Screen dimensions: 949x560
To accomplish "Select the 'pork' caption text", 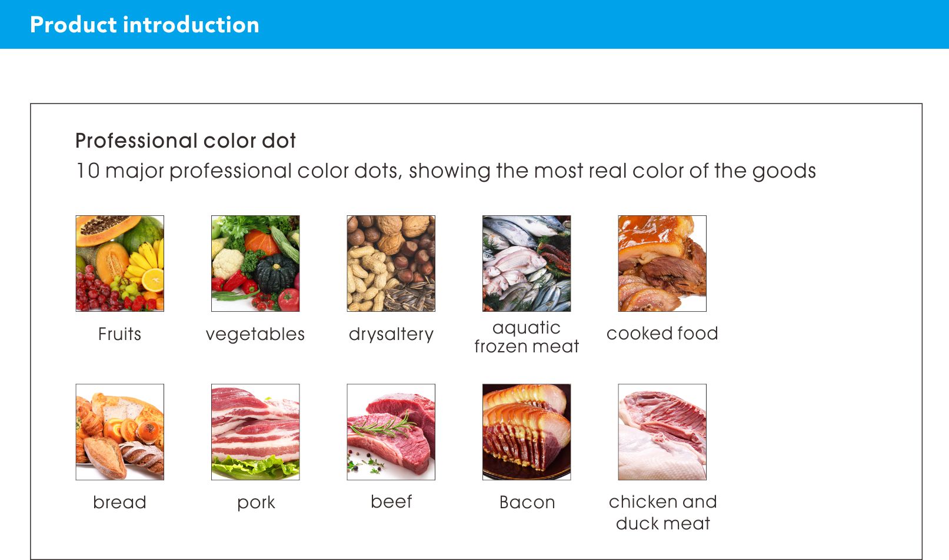I will 256,503.
